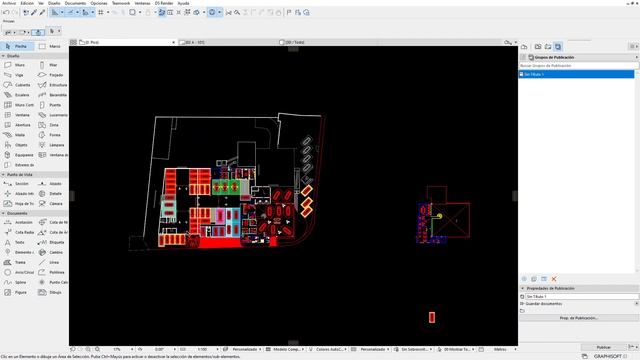Select the Ventana window tool
The width and height of the screenshot is (640, 360).
[17, 115]
